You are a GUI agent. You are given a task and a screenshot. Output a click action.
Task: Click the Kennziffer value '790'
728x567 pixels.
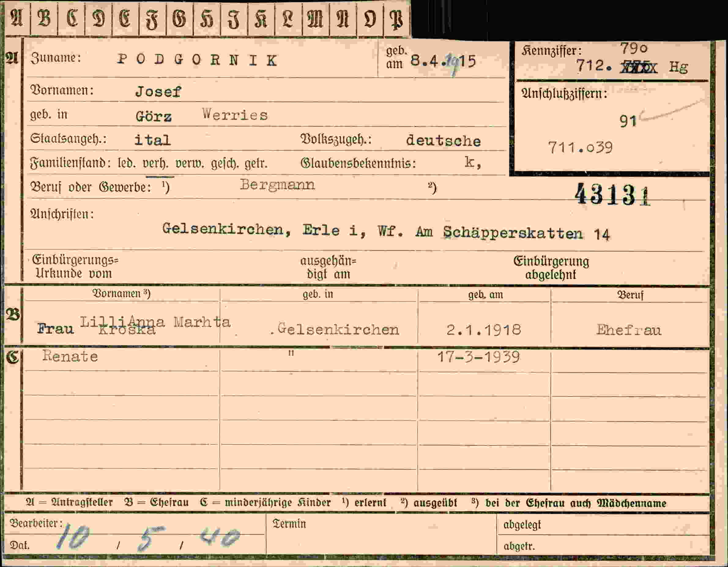point(634,49)
